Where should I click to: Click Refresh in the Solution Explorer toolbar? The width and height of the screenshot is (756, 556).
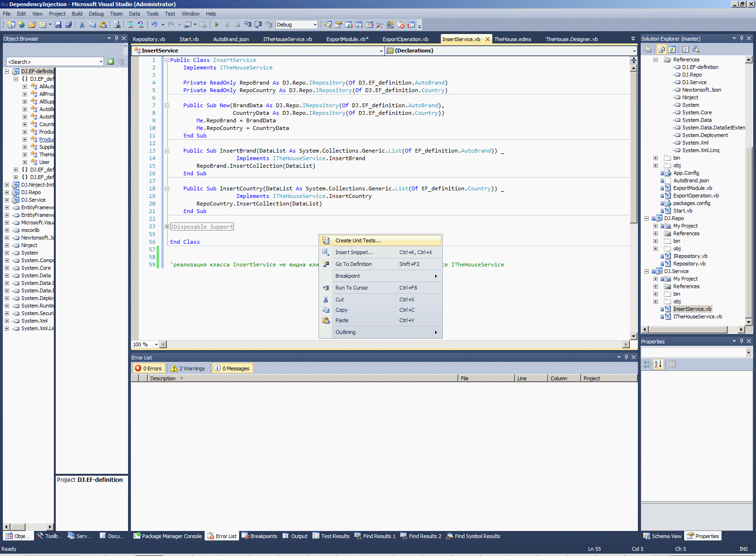pos(672,49)
